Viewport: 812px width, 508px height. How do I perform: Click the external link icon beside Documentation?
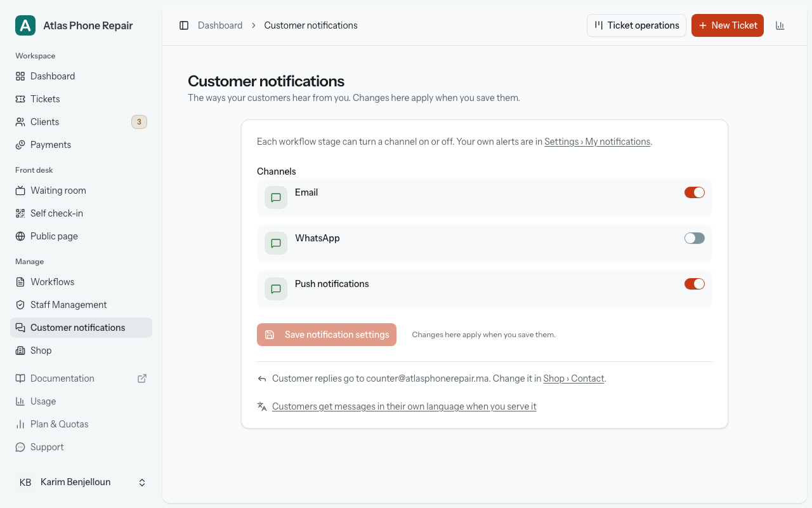(142, 378)
